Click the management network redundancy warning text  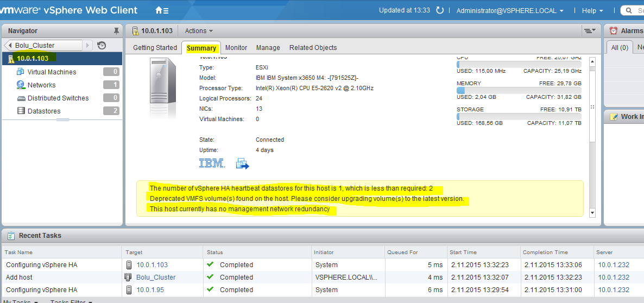click(240, 209)
